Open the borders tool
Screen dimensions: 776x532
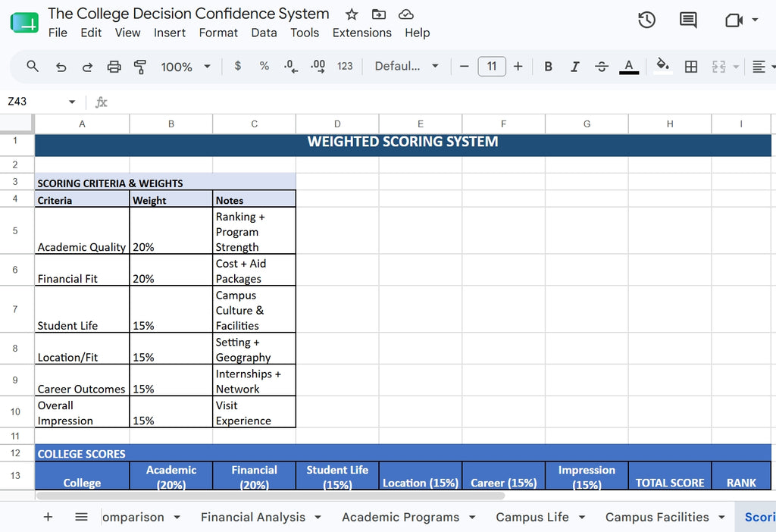(691, 67)
